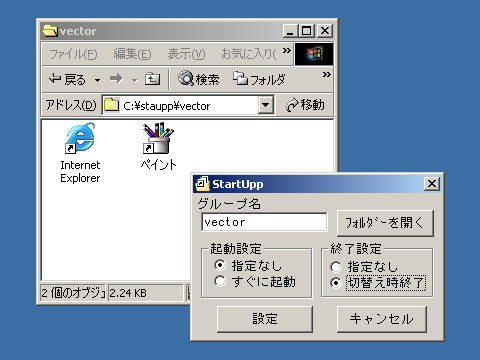Click the forward arrow icon
Screen dimensions: 480x360
click(x=116, y=79)
